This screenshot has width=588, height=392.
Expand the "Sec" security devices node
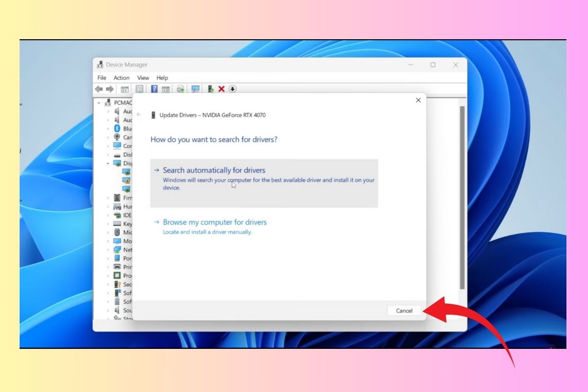[x=108, y=284]
